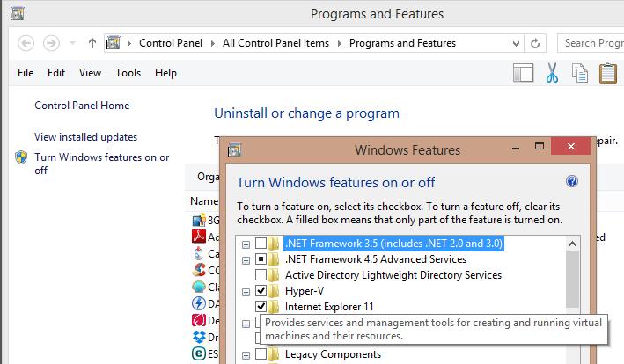Select Legacy Components feature row
The image size is (624, 364).
coord(333,354)
